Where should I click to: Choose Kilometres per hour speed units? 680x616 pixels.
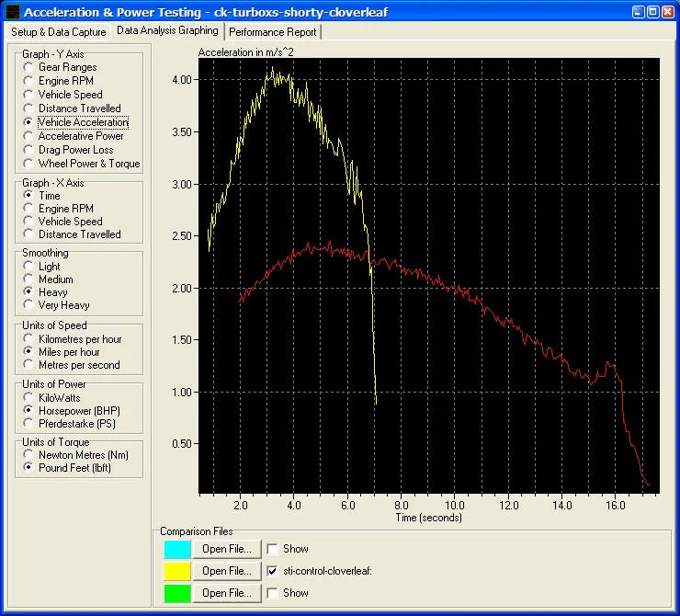point(30,339)
